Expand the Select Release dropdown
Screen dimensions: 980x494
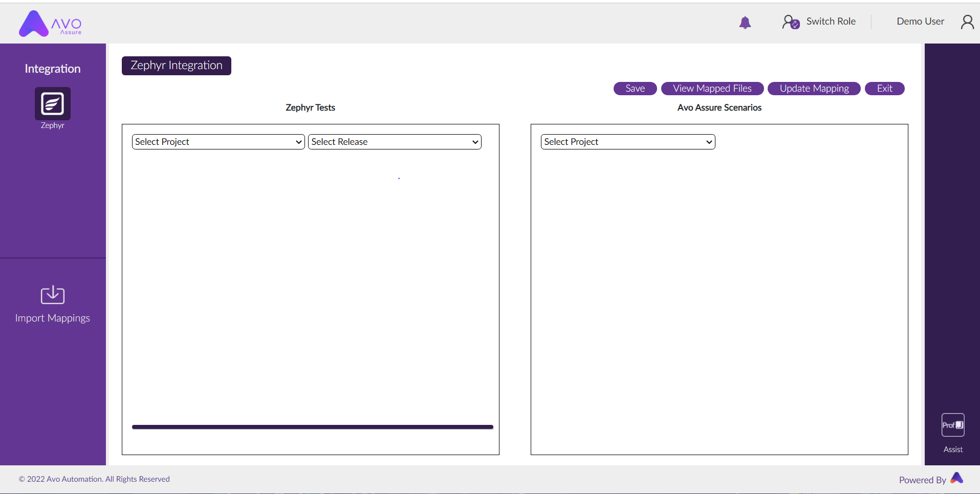pos(395,142)
